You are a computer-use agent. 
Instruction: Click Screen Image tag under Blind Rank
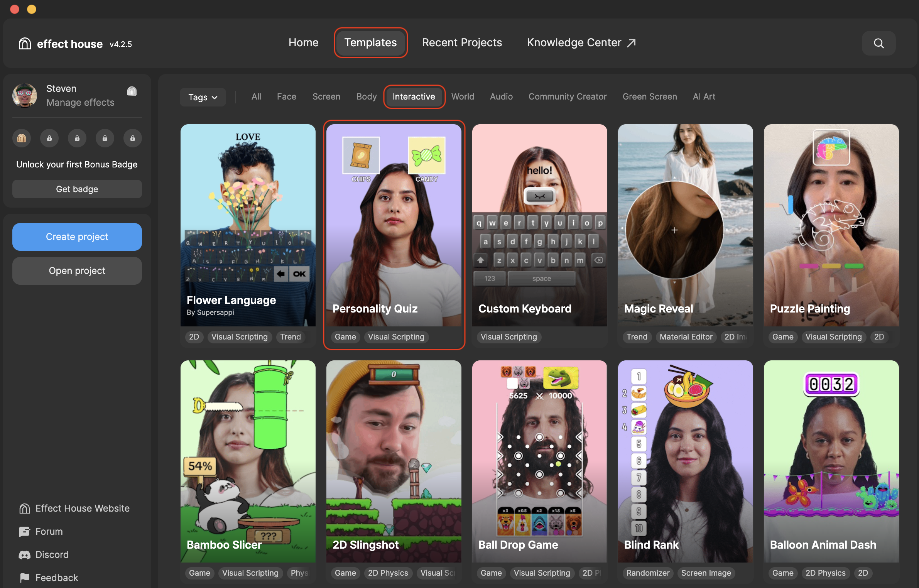coord(706,573)
